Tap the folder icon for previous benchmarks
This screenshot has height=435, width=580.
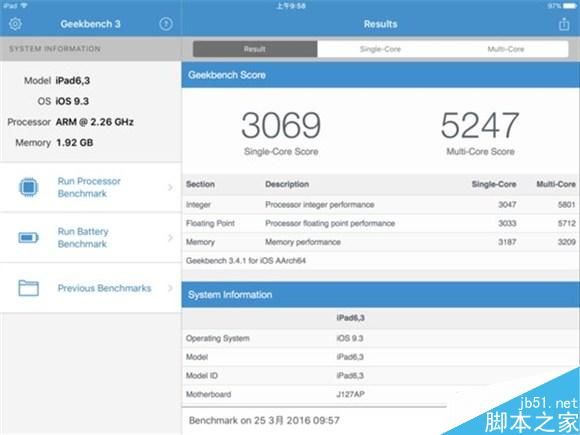[28, 288]
